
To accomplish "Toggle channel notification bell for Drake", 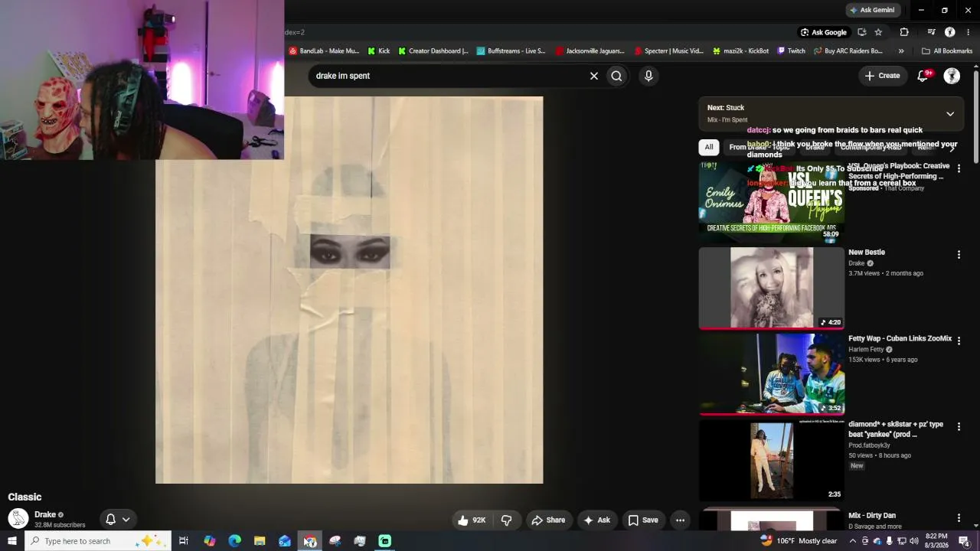I will tap(118, 520).
